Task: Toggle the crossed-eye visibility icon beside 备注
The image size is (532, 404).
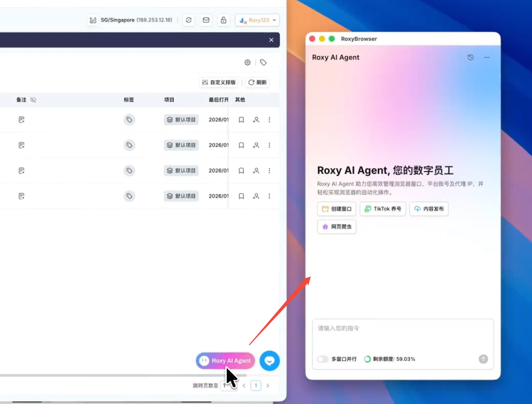Action: [33, 100]
